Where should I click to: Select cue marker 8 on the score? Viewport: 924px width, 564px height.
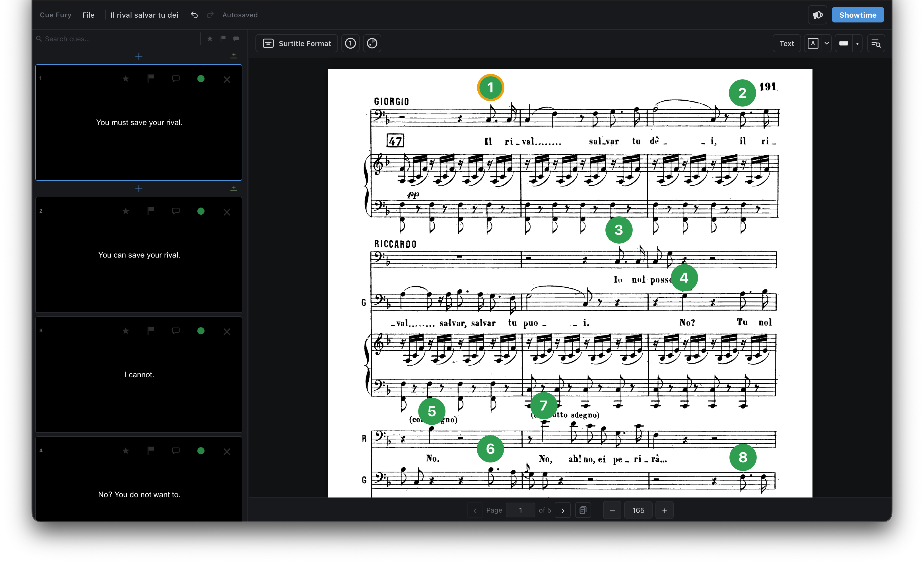coord(743,457)
